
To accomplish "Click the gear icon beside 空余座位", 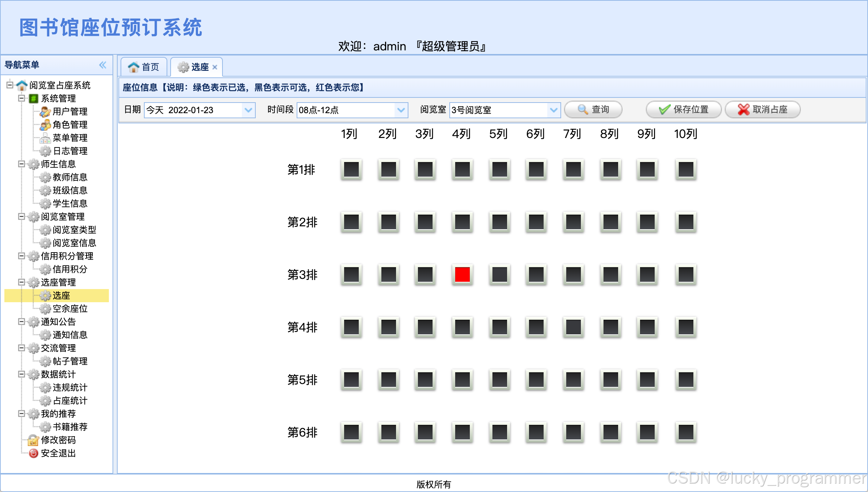I will tap(45, 309).
